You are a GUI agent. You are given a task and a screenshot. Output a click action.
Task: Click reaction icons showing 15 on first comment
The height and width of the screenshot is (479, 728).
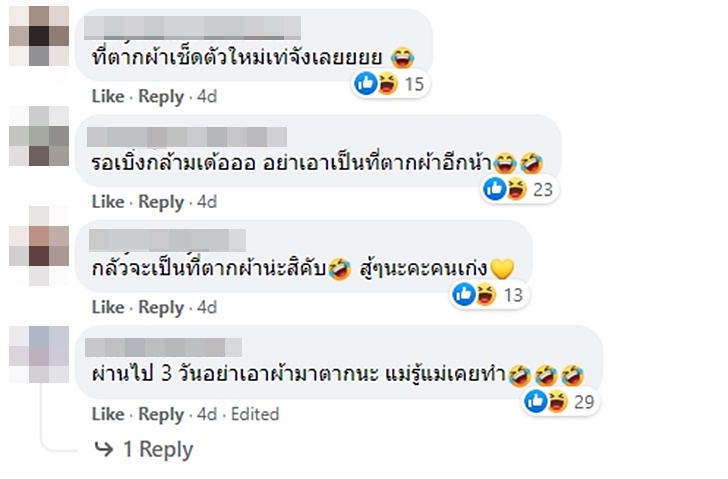[x=377, y=84]
